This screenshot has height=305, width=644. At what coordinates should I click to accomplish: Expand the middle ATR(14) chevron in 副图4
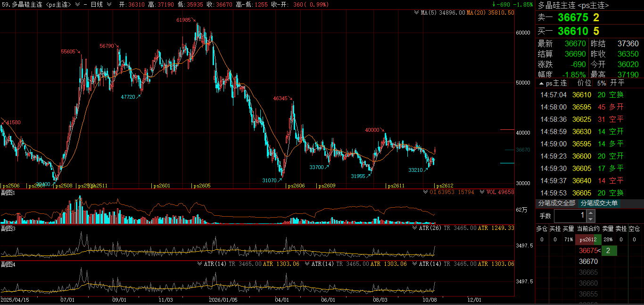(x=307, y=263)
